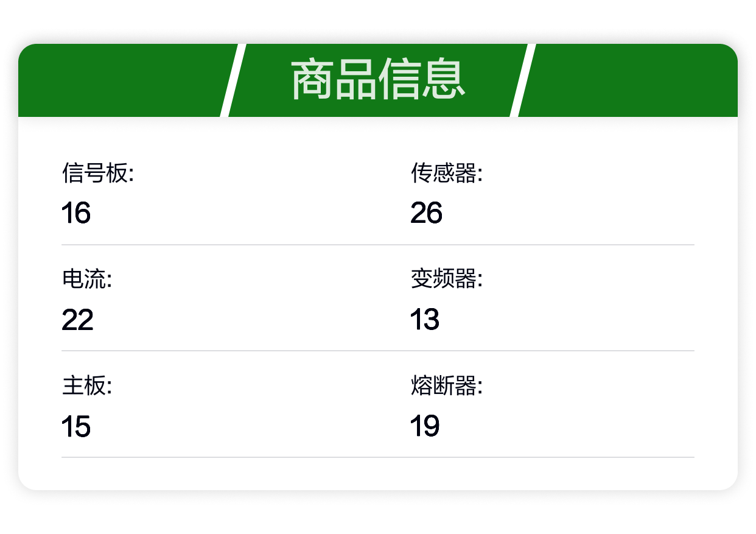Select the 熔断器 label
The width and height of the screenshot is (756, 534).
coord(446,385)
